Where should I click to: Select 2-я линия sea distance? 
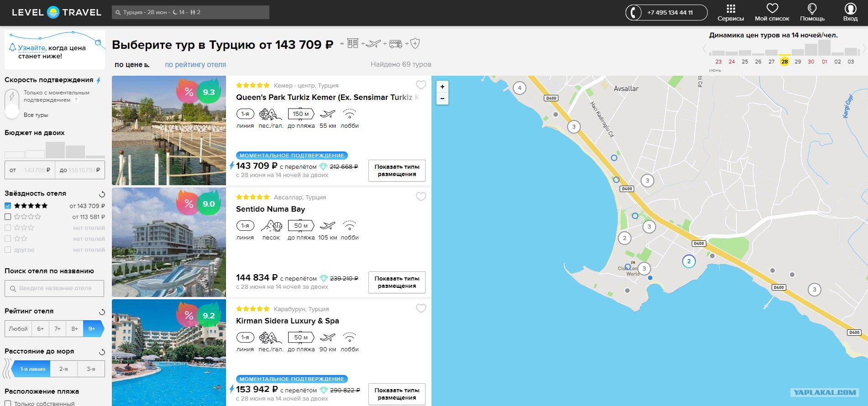[x=64, y=369]
